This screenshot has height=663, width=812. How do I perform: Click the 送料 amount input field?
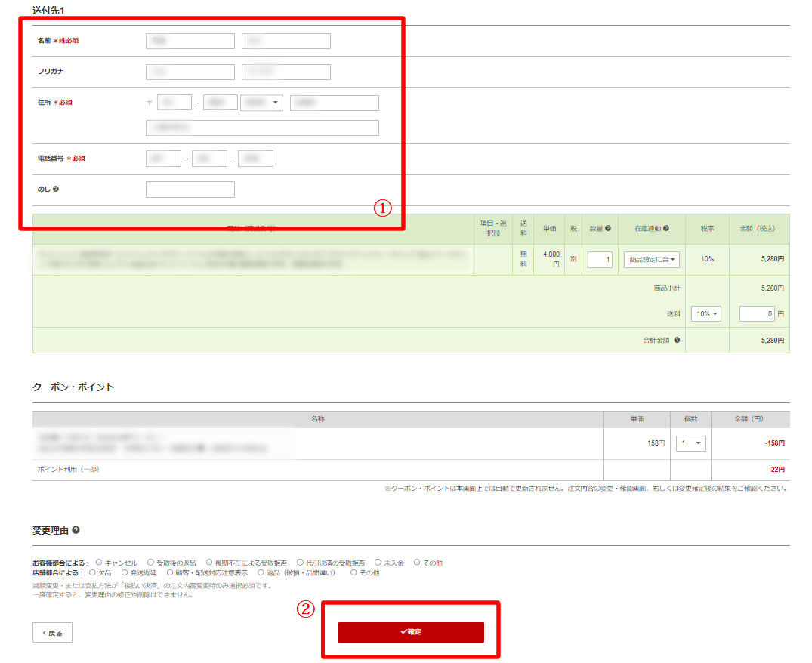756,313
